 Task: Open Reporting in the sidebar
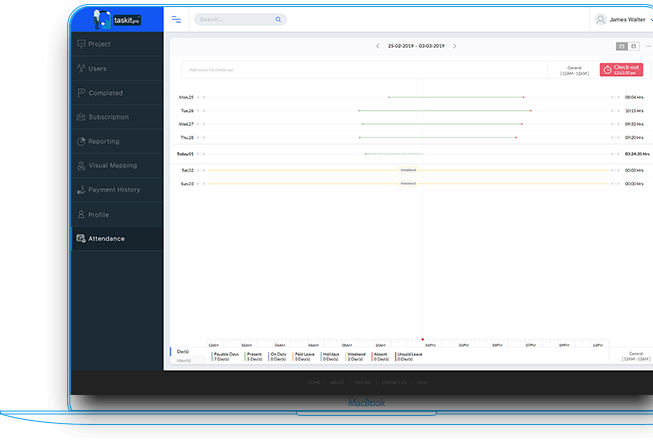117,141
